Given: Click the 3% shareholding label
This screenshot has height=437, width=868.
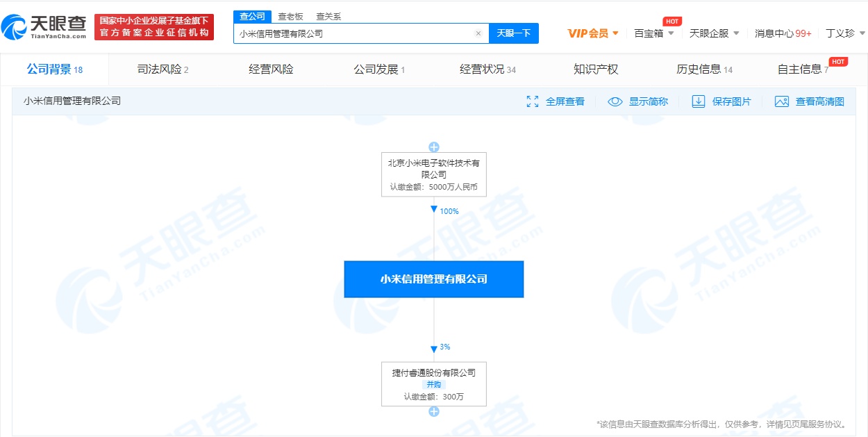Looking at the screenshot, I should click(445, 347).
